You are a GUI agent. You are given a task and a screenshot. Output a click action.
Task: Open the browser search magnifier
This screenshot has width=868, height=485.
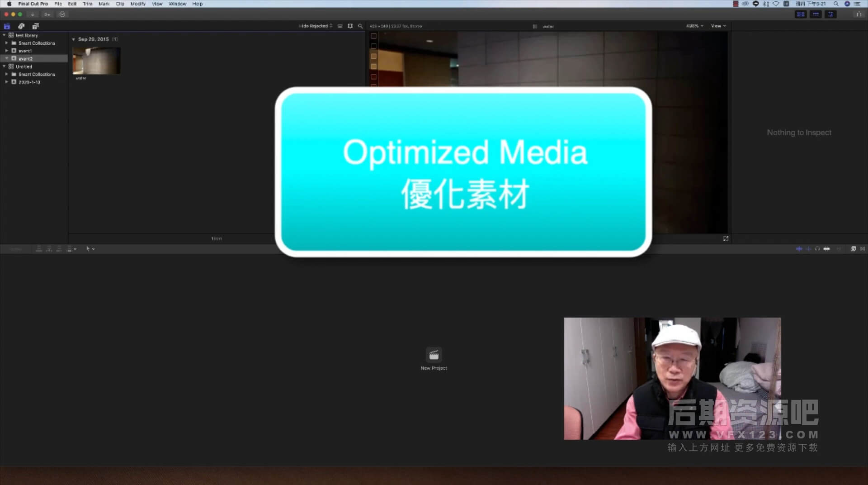pyautogui.click(x=360, y=26)
